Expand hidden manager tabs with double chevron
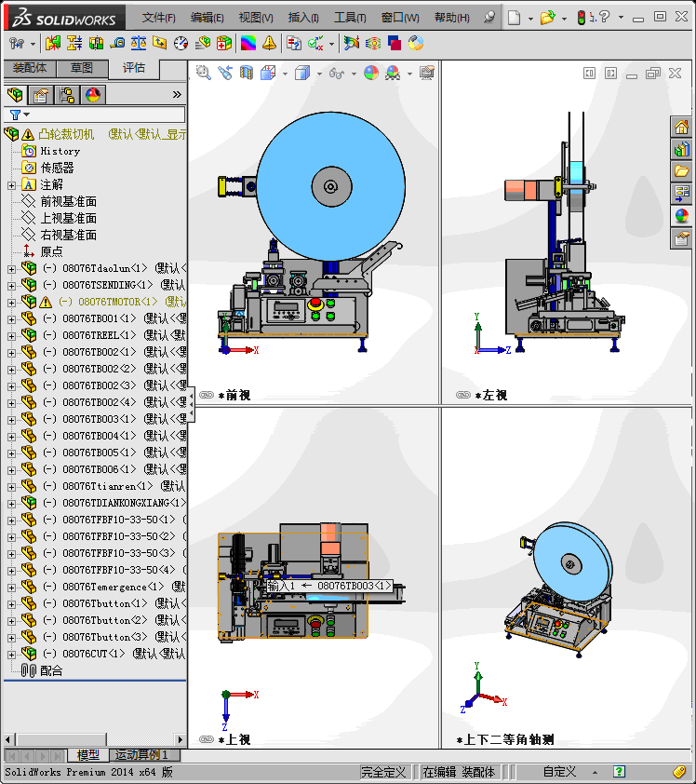The width and height of the screenshot is (696, 784). [177, 94]
